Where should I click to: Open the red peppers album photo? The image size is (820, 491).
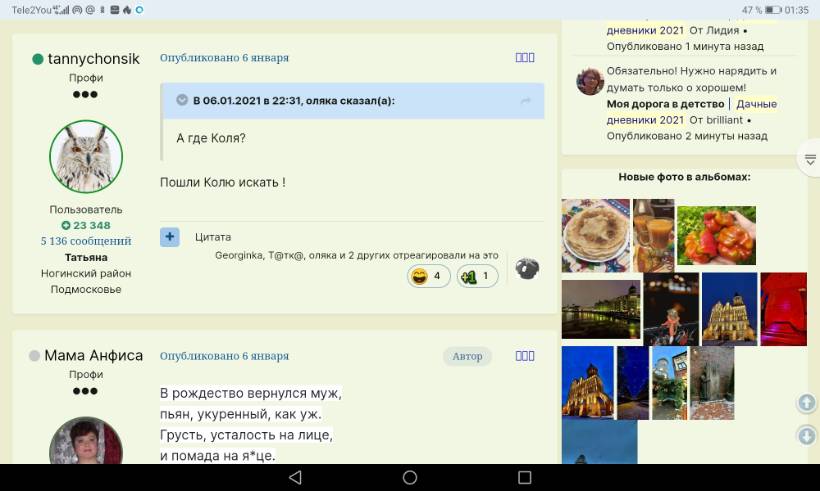[x=716, y=235]
